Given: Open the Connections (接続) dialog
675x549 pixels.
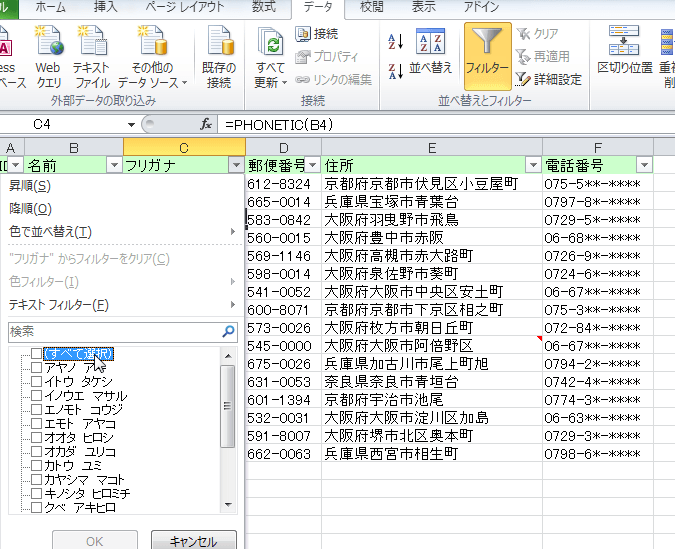Looking at the screenshot, I should pyautogui.click(x=317, y=34).
